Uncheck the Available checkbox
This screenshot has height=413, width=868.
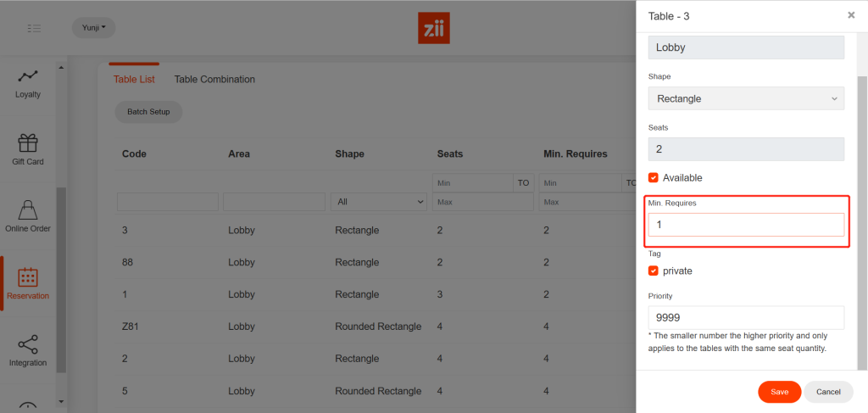point(654,178)
